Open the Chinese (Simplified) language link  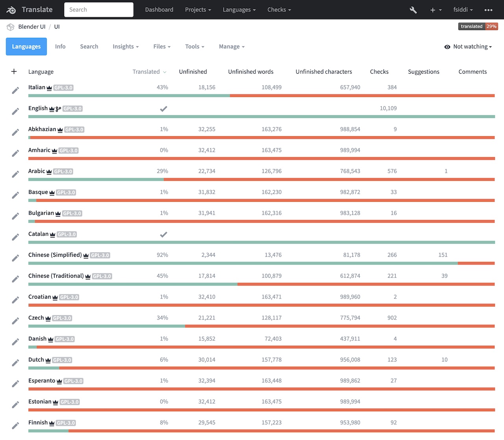pyautogui.click(x=55, y=255)
